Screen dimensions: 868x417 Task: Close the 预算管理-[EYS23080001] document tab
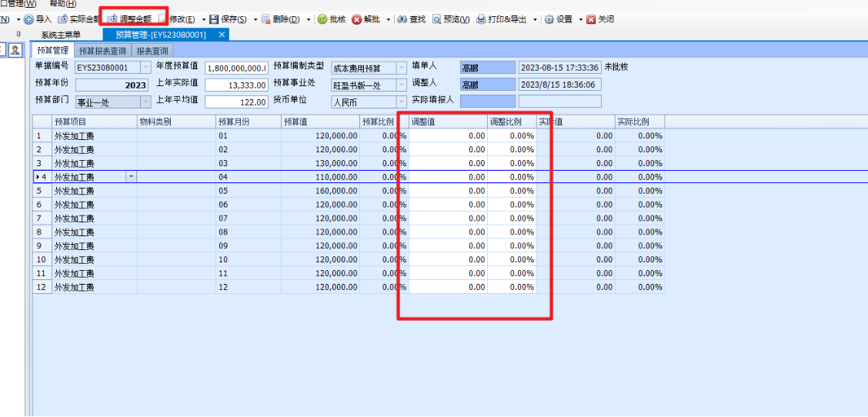pos(222,35)
